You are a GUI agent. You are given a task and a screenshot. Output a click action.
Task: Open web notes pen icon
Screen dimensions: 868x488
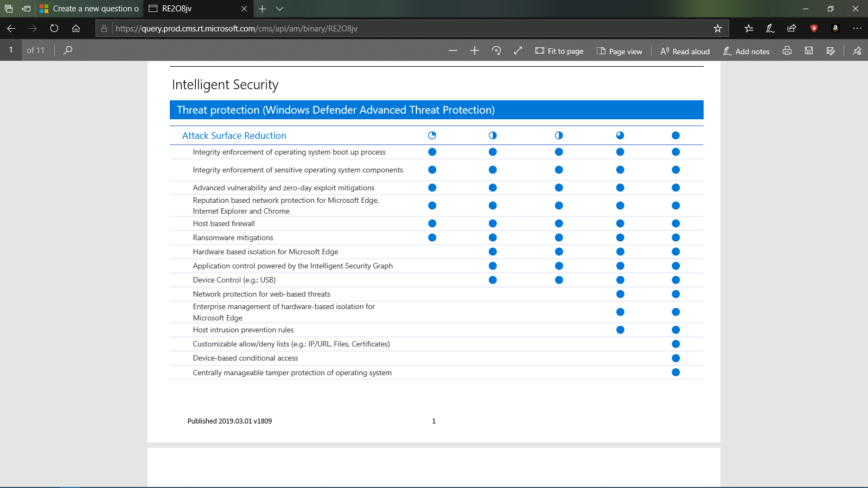click(x=770, y=28)
